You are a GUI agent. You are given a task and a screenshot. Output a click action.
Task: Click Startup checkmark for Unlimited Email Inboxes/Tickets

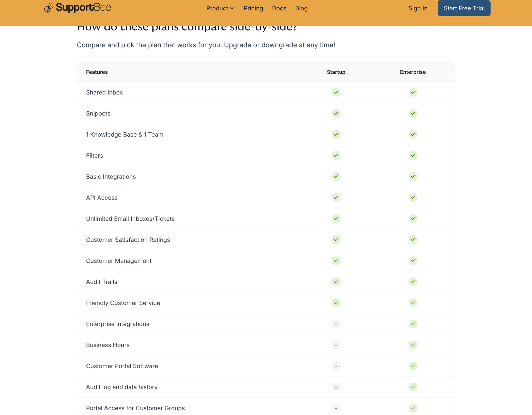[x=336, y=219]
